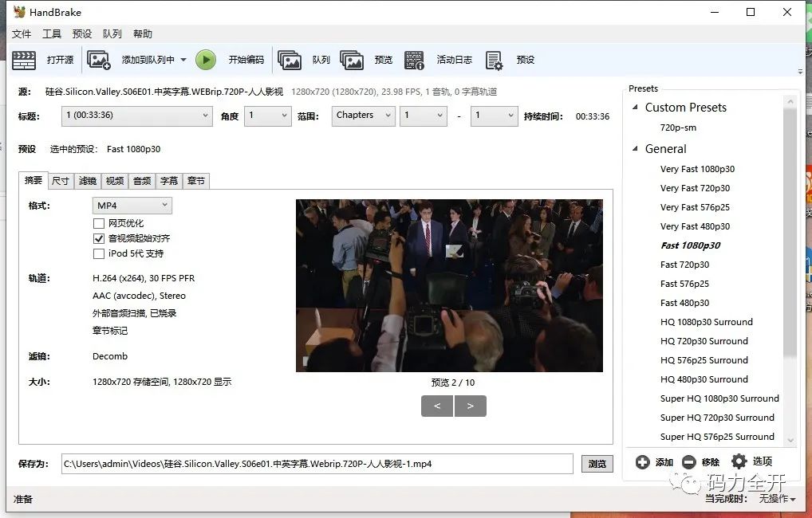812x518 pixels.
Task: Click the plus icon to add preset
Action: tap(642, 462)
